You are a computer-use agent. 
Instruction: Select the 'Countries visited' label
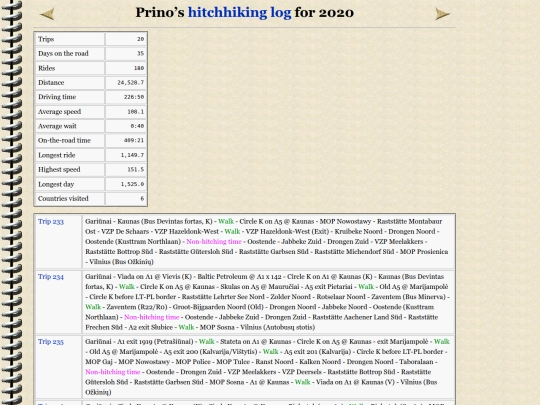(63, 199)
